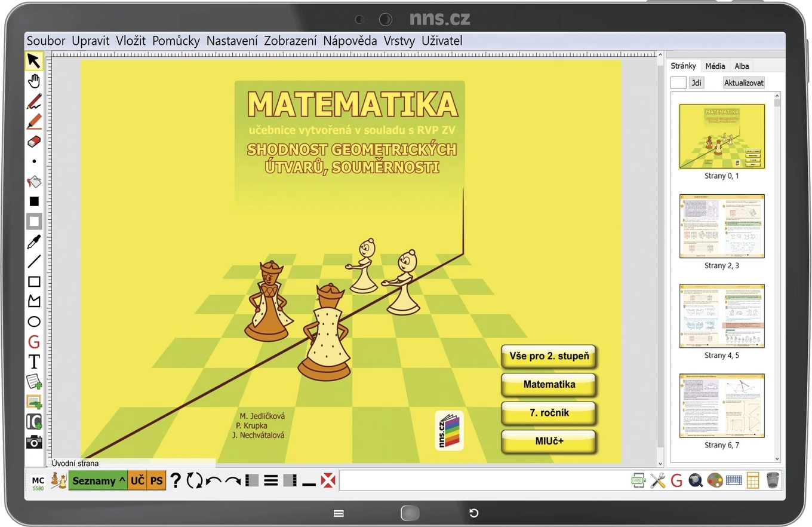Click the three horizontal lines icon
The image size is (812, 527).
pos(271,480)
